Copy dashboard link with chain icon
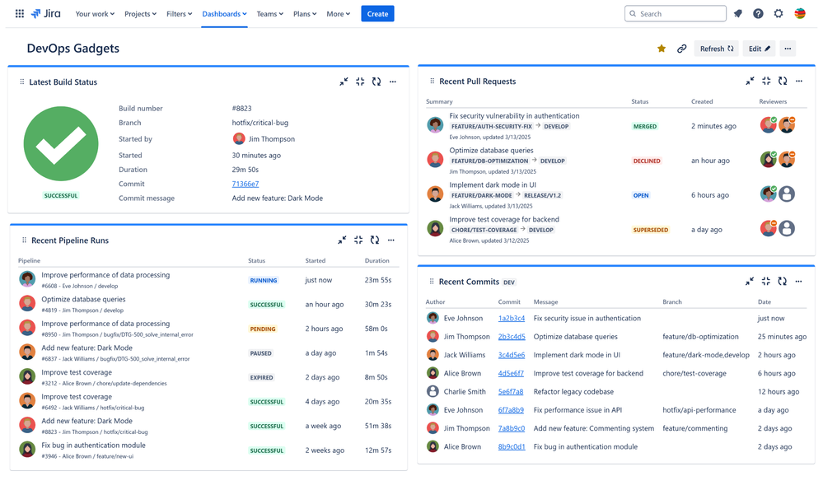823x504 pixels. [681, 49]
